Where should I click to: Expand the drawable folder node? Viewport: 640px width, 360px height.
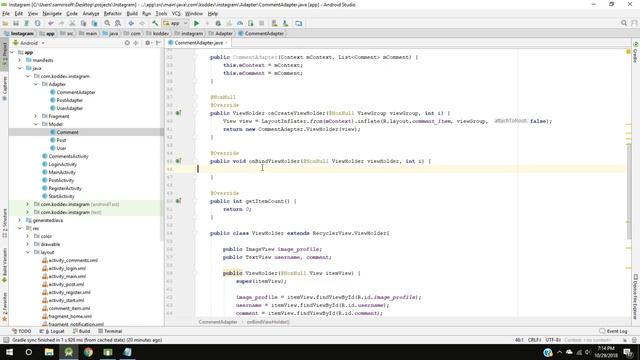click(x=27, y=244)
